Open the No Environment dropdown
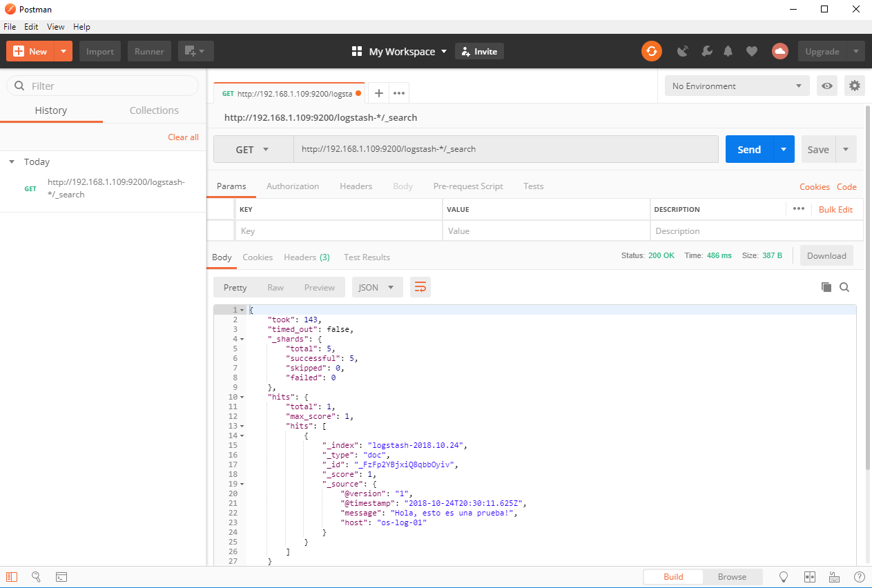 coord(737,86)
